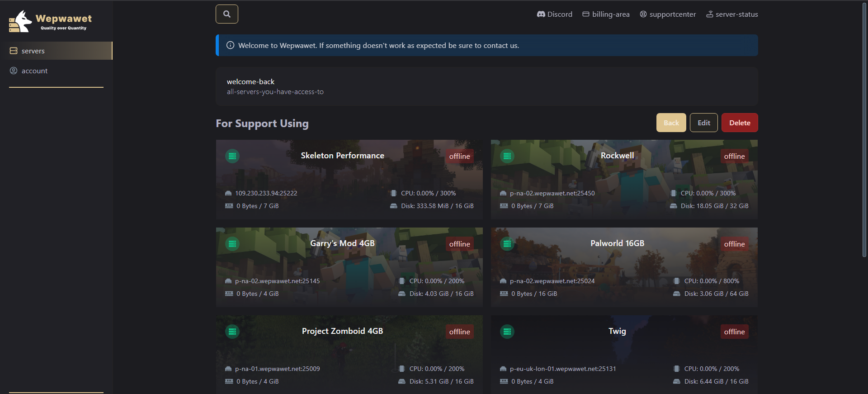Viewport: 868px width, 394px height.
Task: Click CPU chip icon in Rockwell card
Action: (673, 193)
